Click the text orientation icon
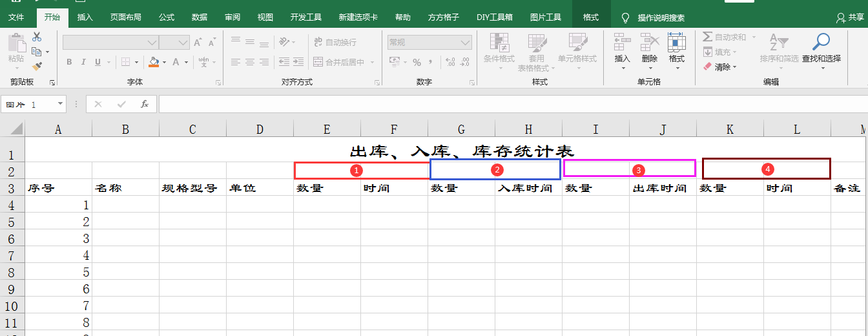The height and width of the screenshot is (336, 868). click(x=284, y=43)
